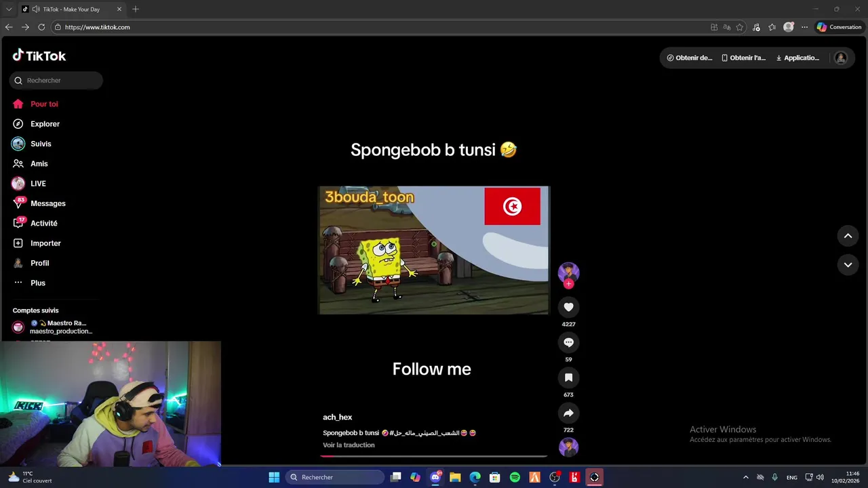
Task: Open Copilot Conversation button
Action: pyautogui.click(x=840, y=27)
